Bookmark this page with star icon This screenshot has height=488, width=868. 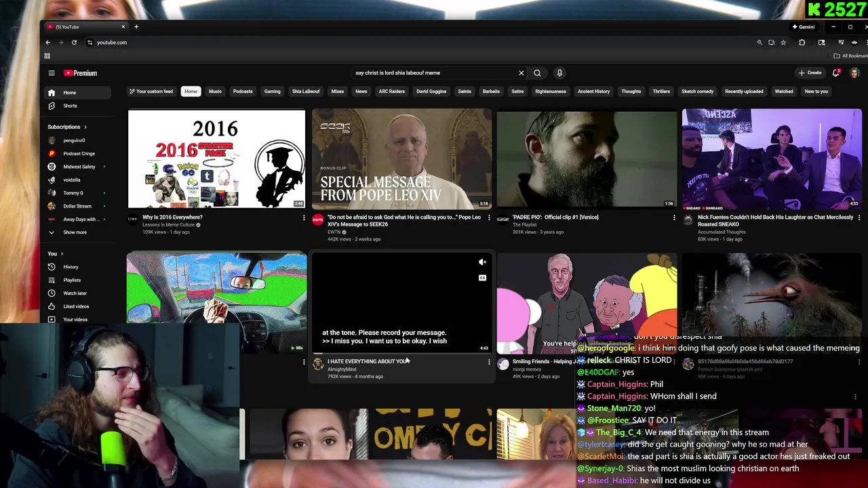point(783,43)
